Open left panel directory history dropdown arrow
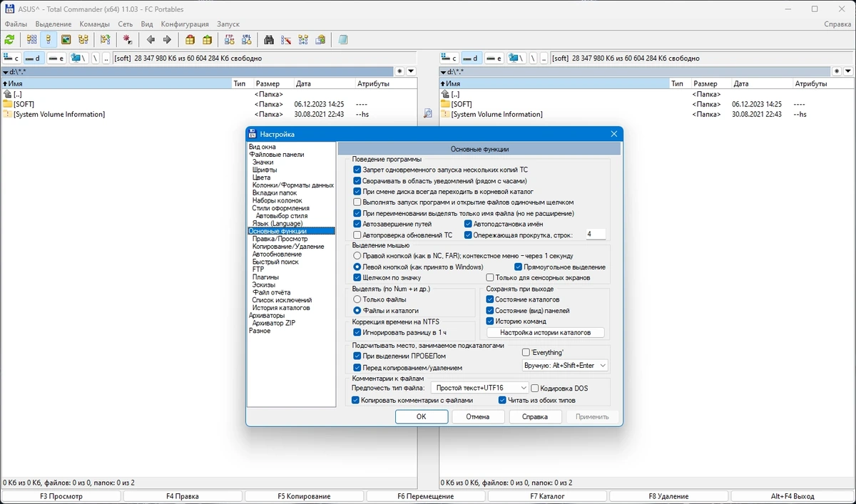Screen dimensions: 856x504 point(411,71)
